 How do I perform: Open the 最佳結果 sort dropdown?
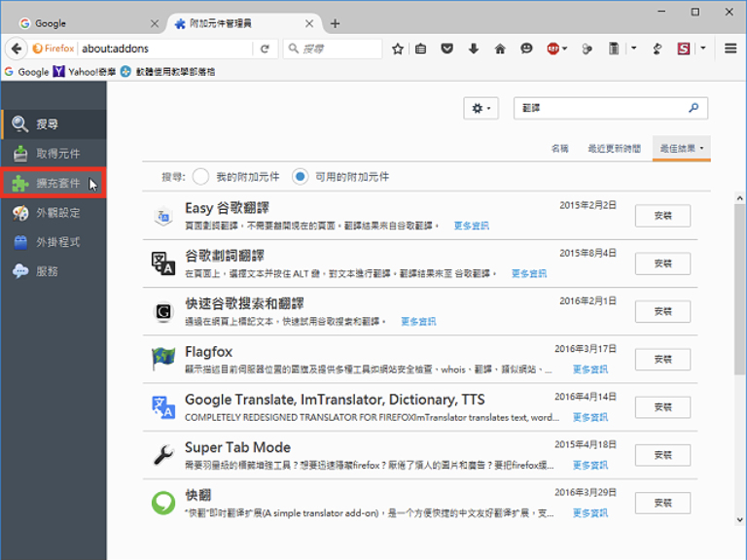[681, 149]
